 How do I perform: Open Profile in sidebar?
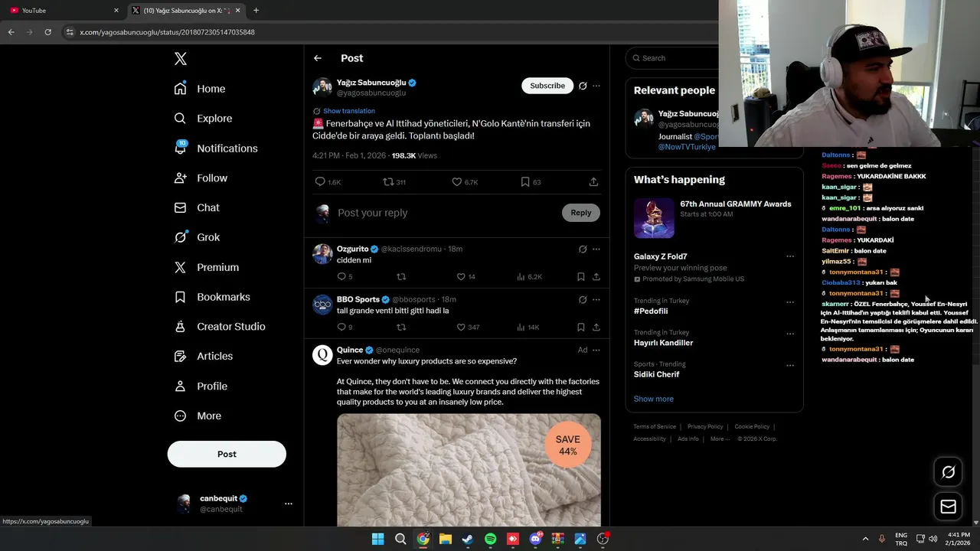[x=201, y=386]
